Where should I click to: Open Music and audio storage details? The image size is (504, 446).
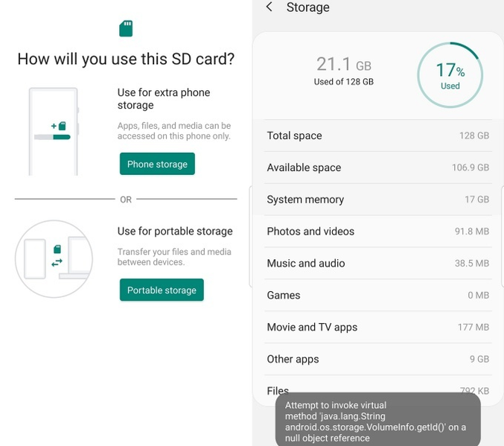(377, 264)
